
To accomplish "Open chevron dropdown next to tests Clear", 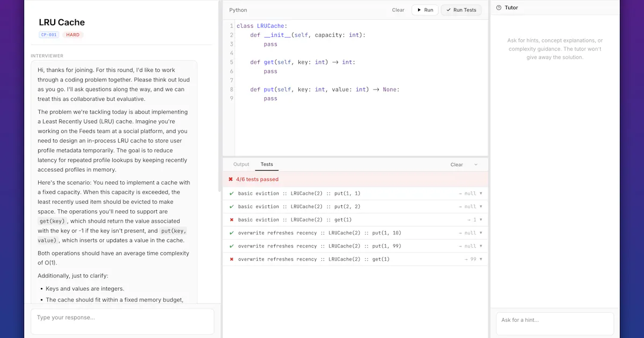I will tap(475, 165).
